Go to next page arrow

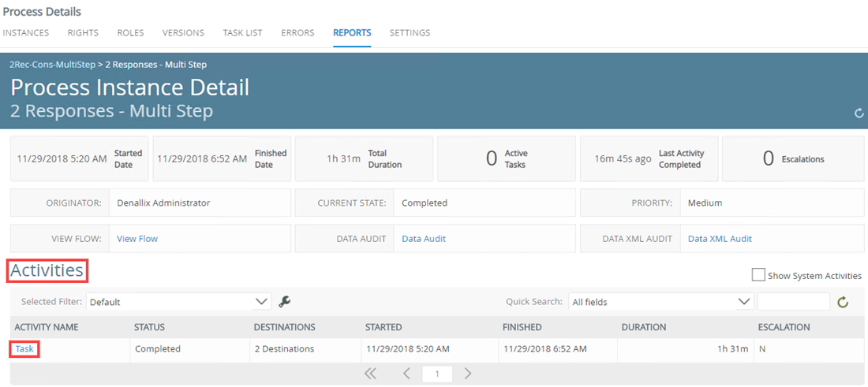[468, 373]
